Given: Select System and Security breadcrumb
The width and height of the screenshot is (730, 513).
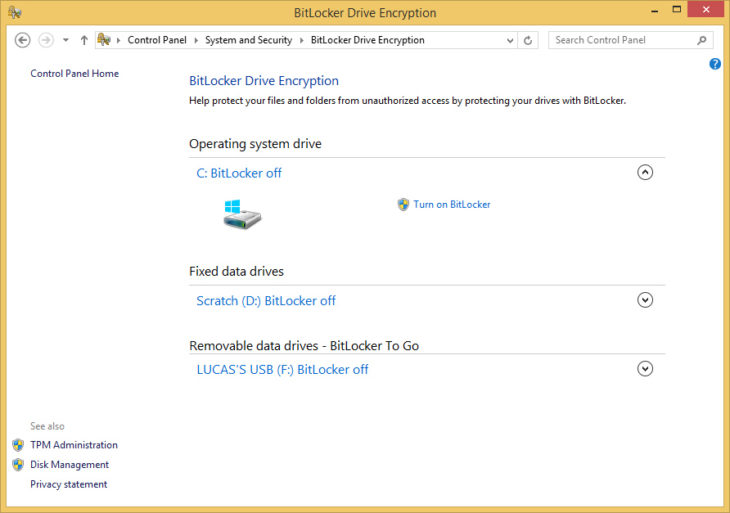Looking at the screenshot, I should pos(249,40).
